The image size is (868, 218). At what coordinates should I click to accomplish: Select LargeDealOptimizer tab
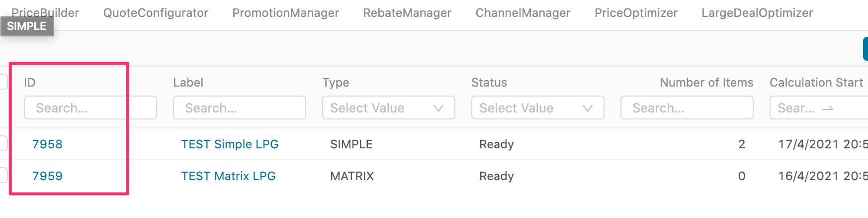click(757, 13)
